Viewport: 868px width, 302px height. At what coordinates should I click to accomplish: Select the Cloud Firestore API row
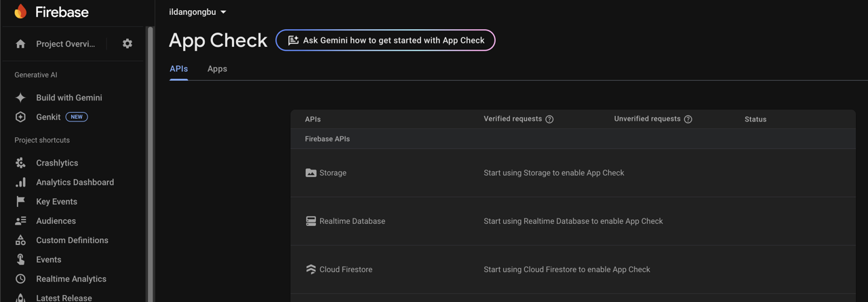click(573, 269)
